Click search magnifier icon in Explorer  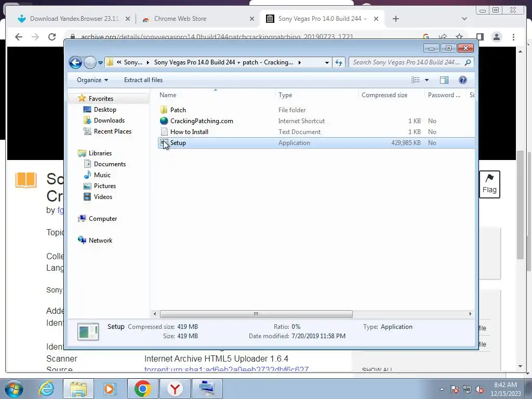pyautogui.click(x=468, y=62)
